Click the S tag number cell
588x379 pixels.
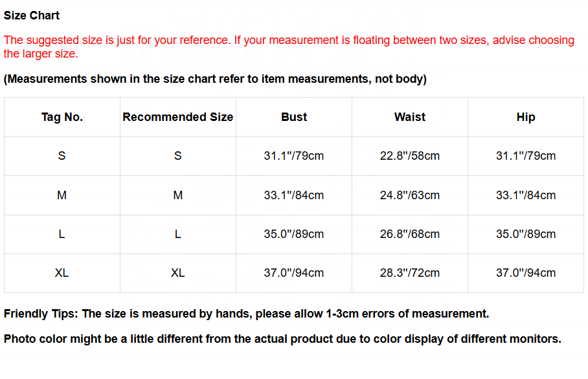pos(62,156)
